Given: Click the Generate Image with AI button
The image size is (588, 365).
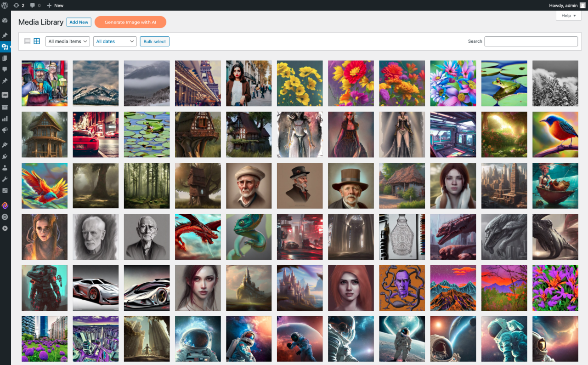Looking at the screenshot, I should tap(130, 22).
